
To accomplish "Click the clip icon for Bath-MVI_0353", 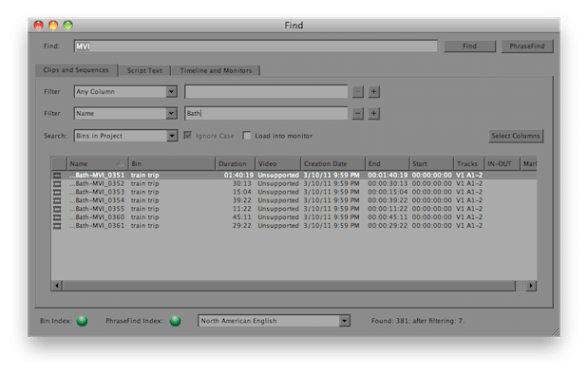I will point(57,192).
